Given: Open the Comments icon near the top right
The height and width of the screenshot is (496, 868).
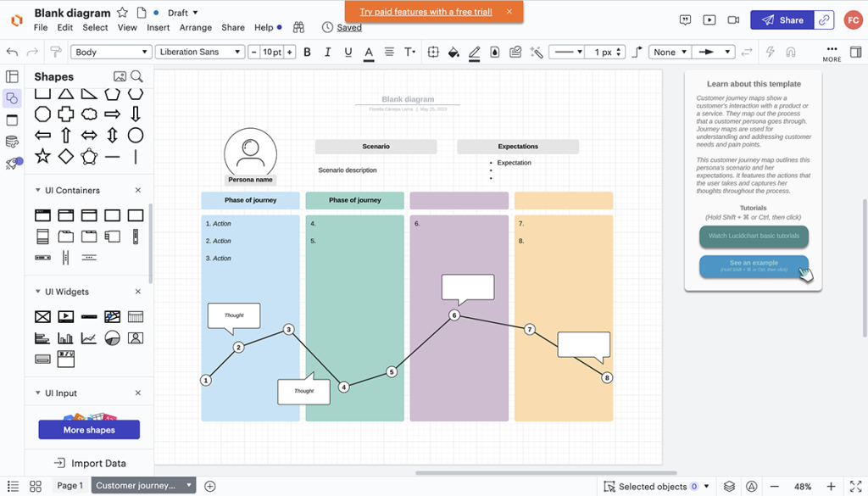Looking at the screenshot, I should point(685,19).
